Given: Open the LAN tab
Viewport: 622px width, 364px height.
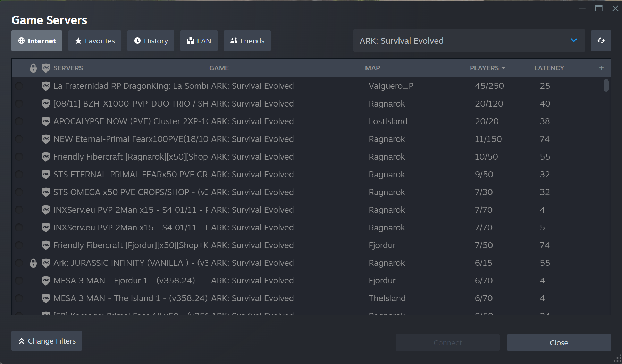Looking at the screenshot, I should pos(199,41).
